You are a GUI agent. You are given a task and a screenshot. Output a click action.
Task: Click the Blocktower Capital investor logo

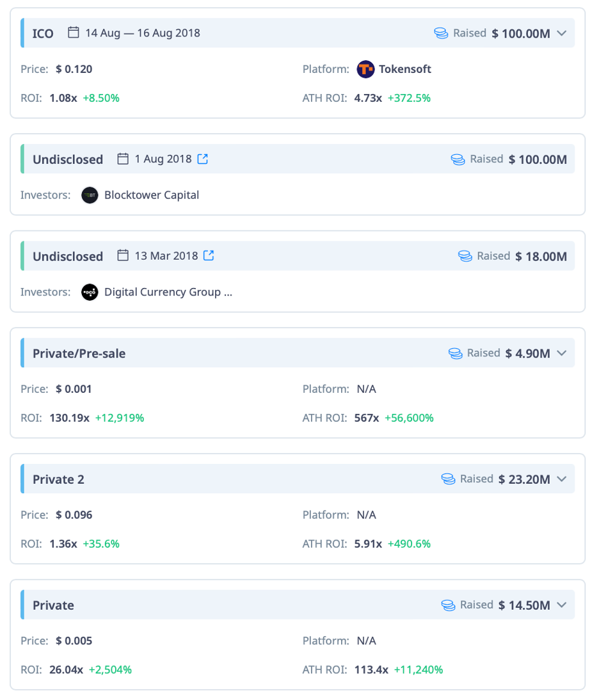click(90, 195)
